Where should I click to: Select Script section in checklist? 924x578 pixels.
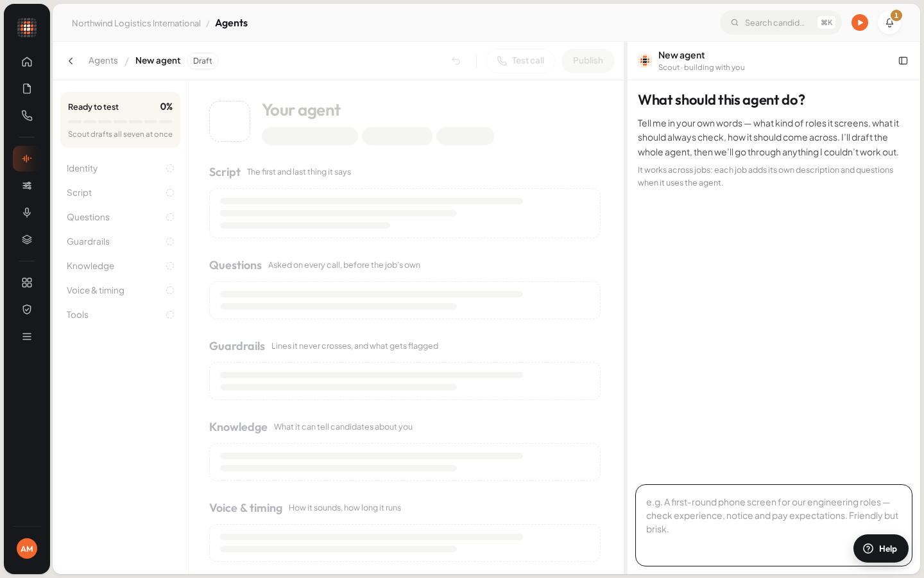120,193
